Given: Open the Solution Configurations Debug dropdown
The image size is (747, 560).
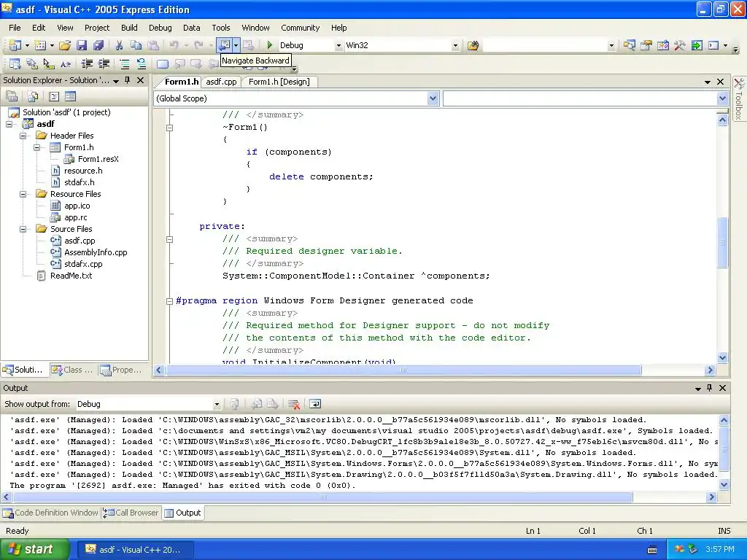Looking at the screenshot, I should (x=338, y=45).
